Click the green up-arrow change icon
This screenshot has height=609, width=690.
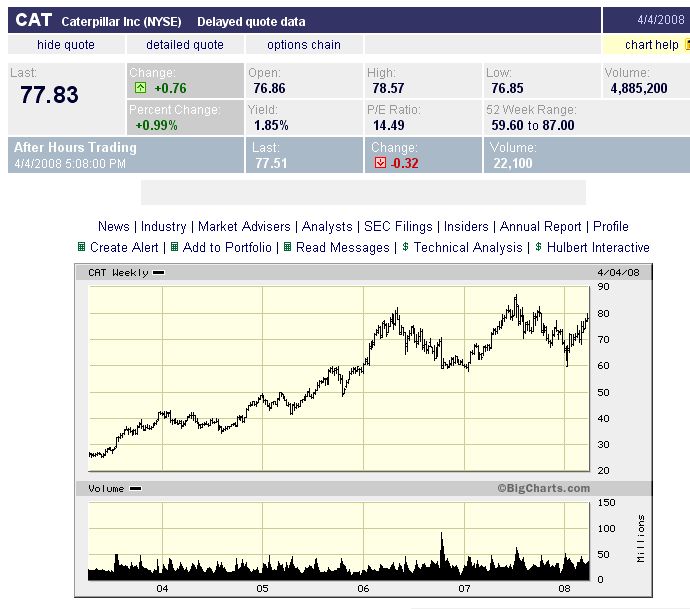pos(141,88)
